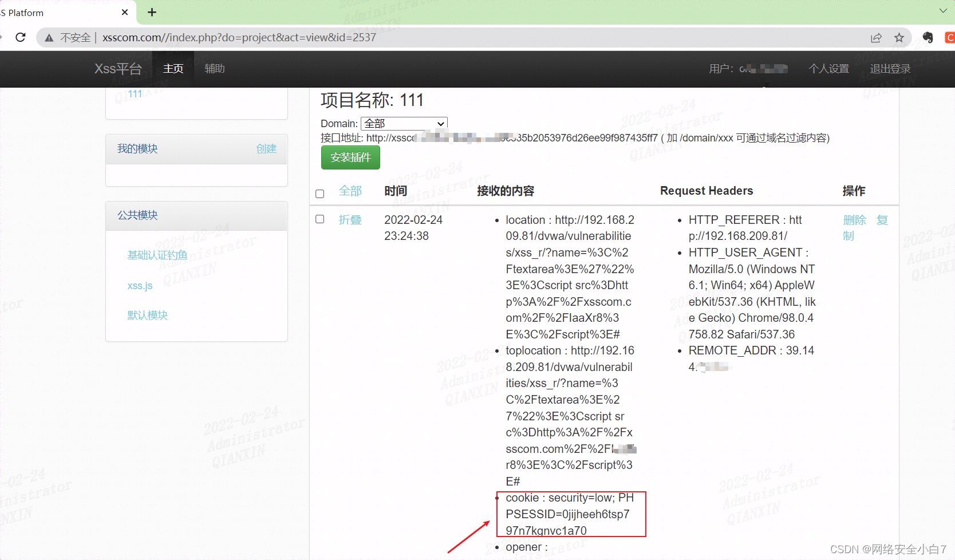Click the REMOTE_ADDR header entry
The image size is (955, 560).
[x=751, y=358]
